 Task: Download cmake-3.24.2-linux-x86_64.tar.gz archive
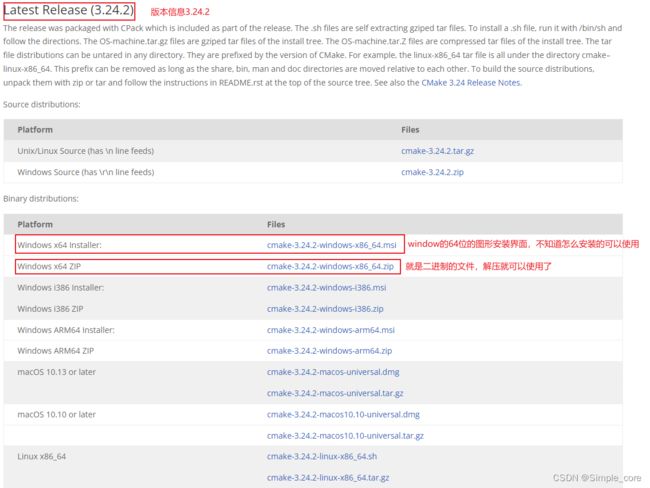pyautogui.click(x=328, y=478)
